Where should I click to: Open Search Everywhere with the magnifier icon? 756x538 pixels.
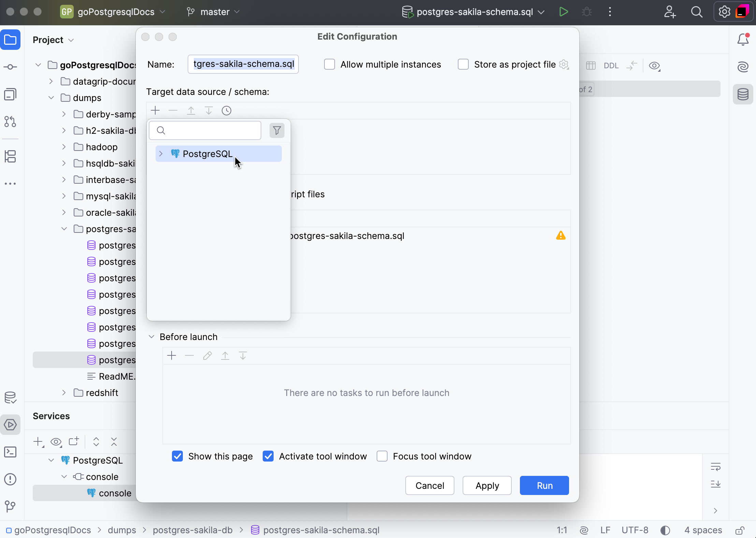(697, 11)
